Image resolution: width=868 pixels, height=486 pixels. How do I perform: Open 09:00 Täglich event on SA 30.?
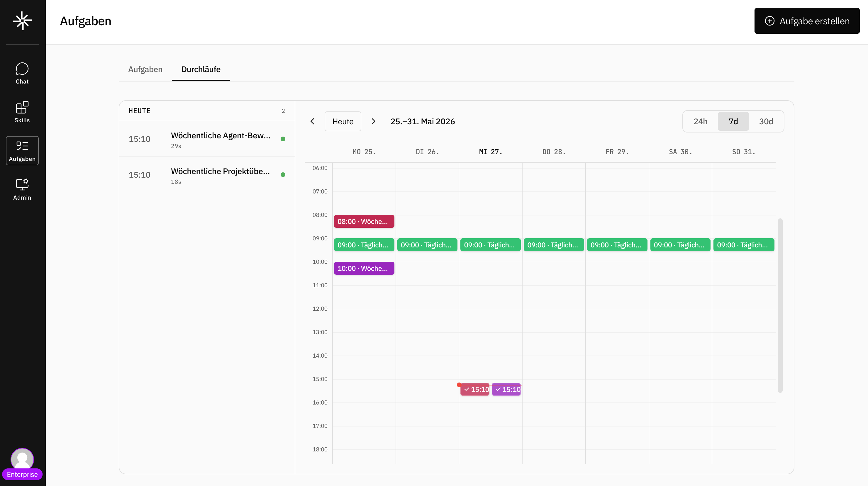(x=680, y=245)
